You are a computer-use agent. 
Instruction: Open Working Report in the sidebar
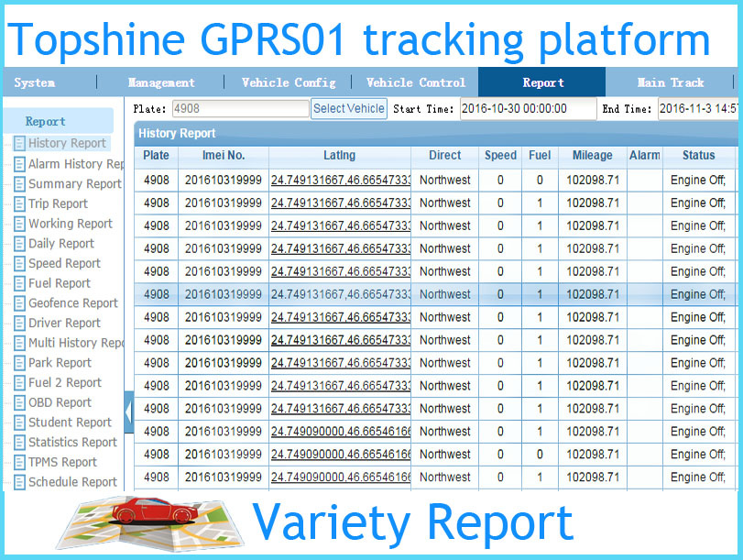[71, 224]
